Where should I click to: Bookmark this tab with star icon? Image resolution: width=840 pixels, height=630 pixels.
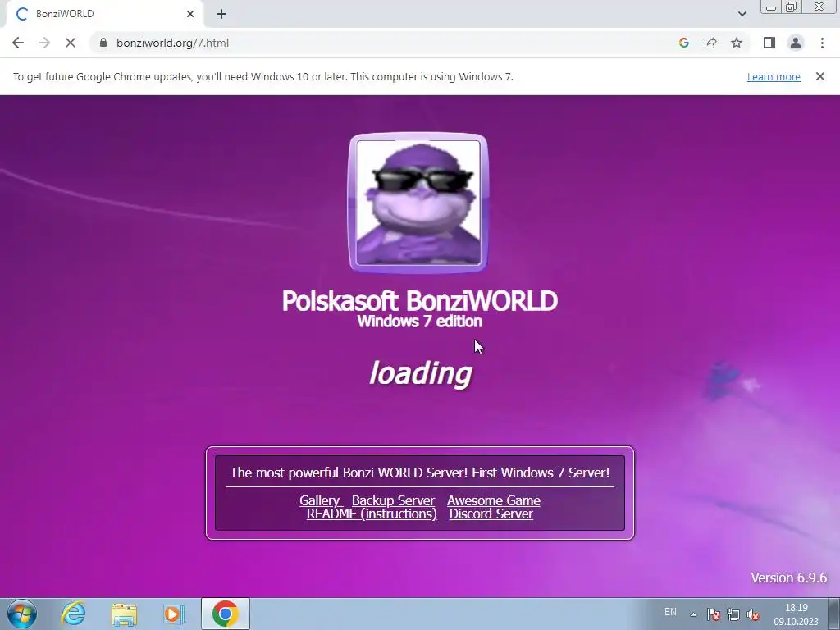737,43
